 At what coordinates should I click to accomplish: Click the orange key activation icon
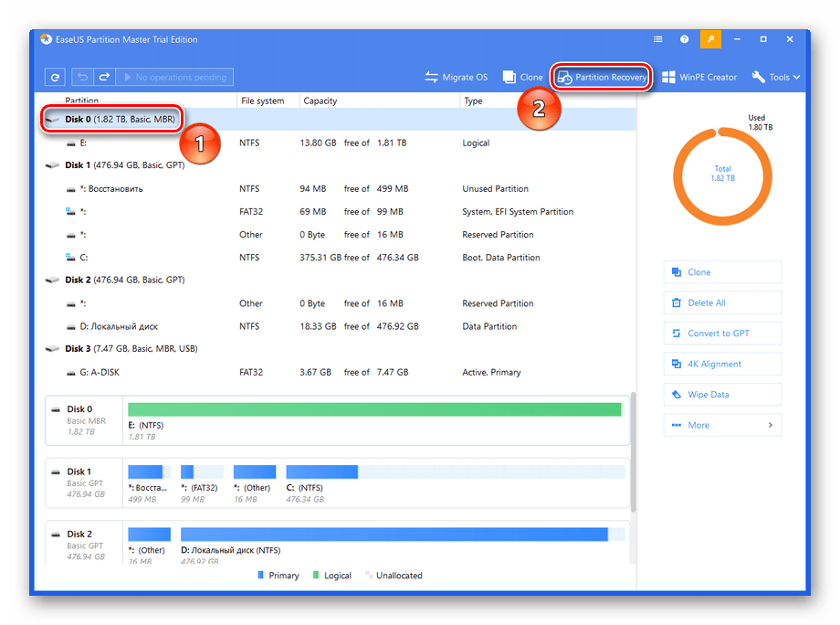[710, 40]
